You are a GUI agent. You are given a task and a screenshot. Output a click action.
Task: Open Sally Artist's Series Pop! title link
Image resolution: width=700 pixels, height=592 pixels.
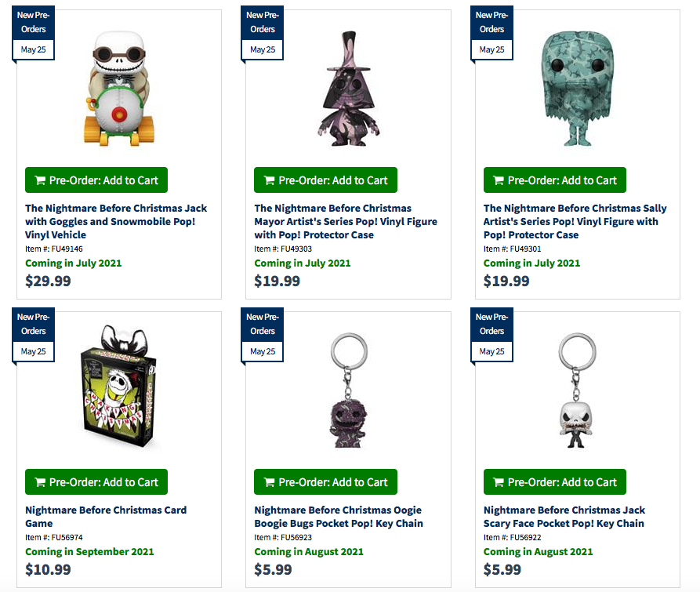[575, 221]
